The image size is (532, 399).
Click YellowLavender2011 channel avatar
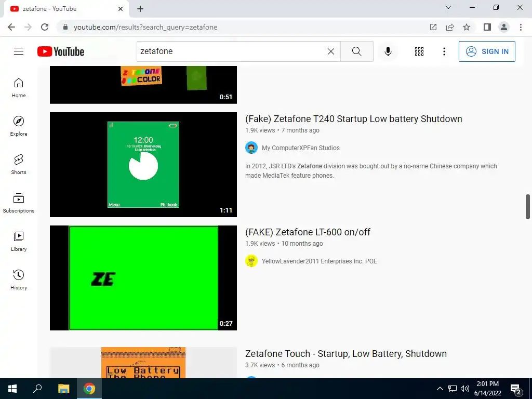click(x=251, y=261)
